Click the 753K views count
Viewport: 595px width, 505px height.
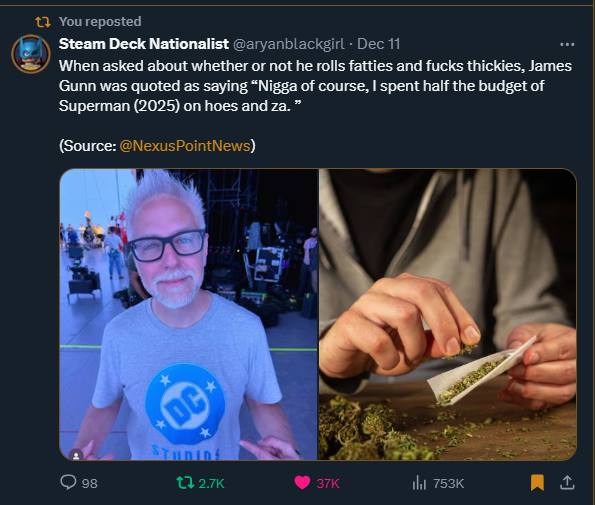(449, 483)
